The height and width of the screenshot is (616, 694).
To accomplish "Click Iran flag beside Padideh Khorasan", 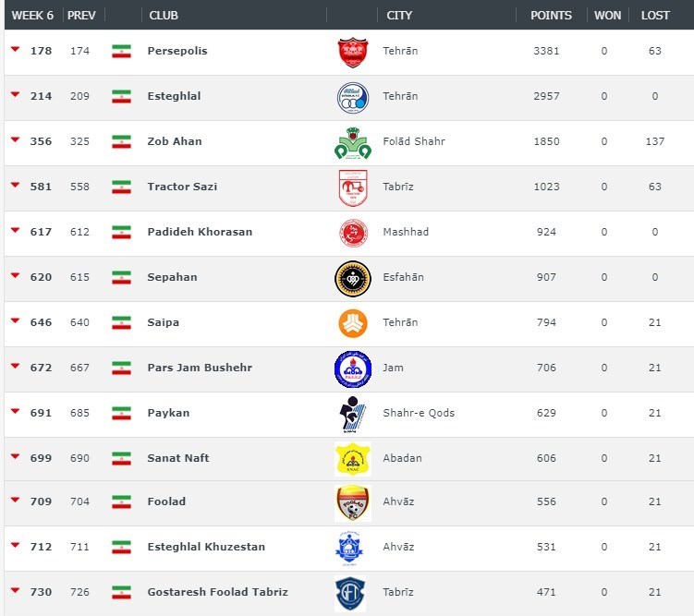I will coord(121,233).
